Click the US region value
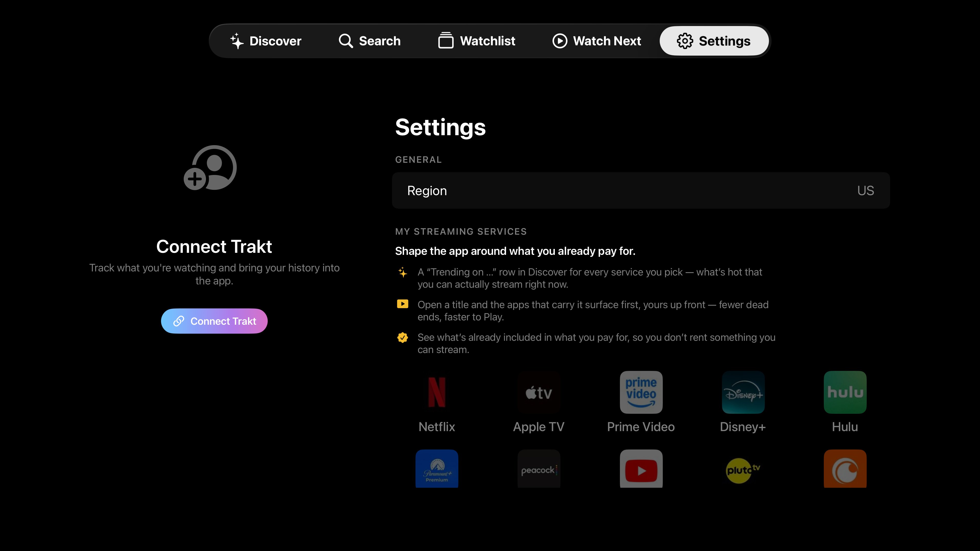 pos(865,191)
